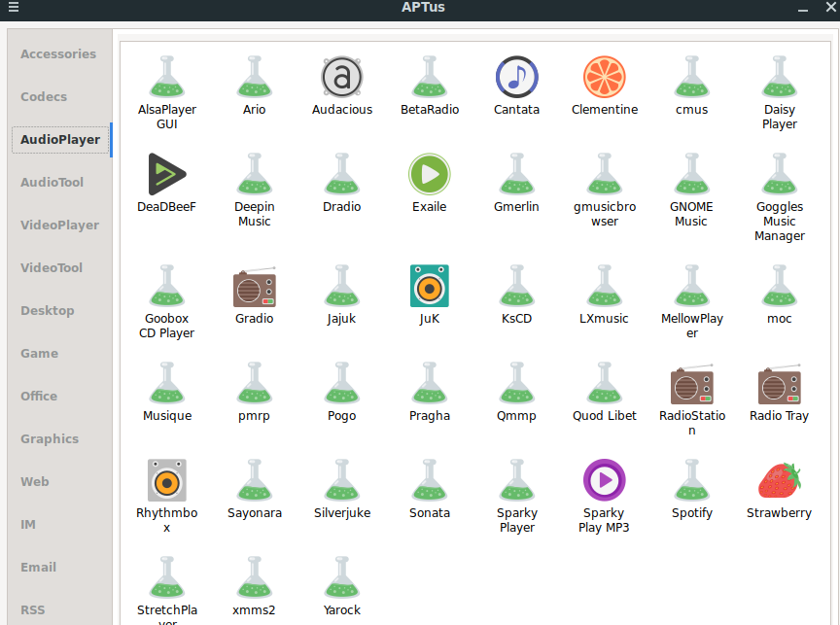This screenshot has height=625, width=840.
Task: Click the GNOME Music icon
Action: 691,174
